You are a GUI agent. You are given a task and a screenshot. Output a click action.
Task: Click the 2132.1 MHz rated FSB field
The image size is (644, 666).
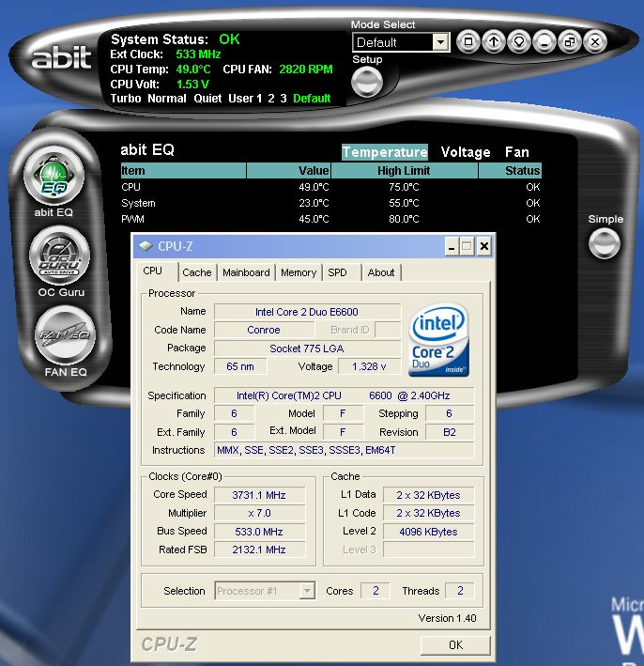tap(259, 550)
